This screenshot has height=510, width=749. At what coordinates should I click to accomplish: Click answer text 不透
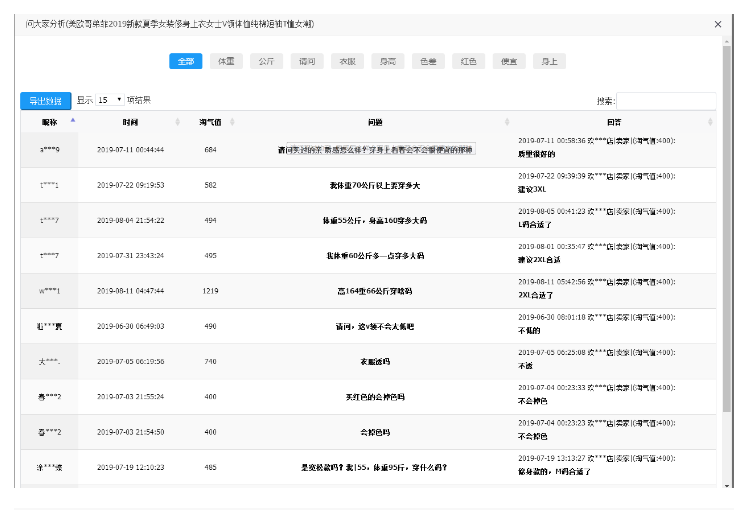pos(525,366)
